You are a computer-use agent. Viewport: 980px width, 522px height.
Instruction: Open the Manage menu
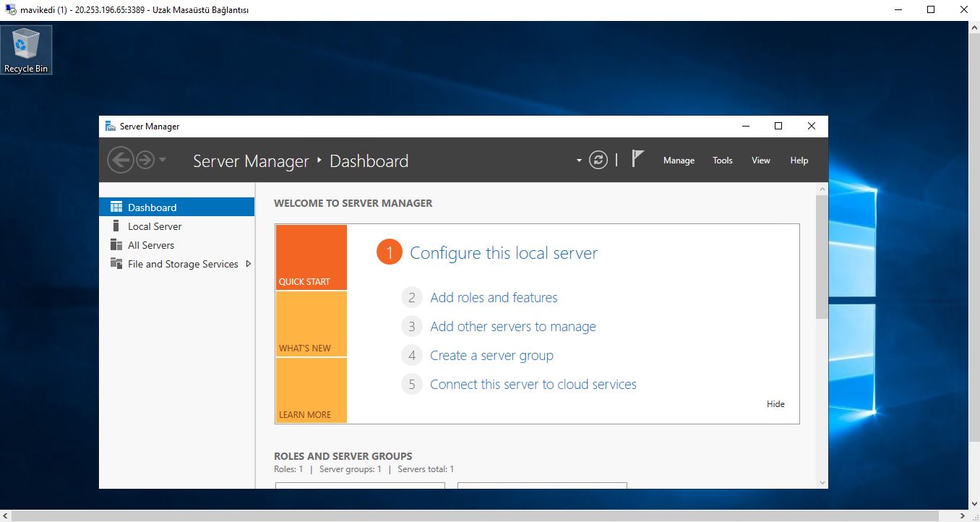[679, 161]
